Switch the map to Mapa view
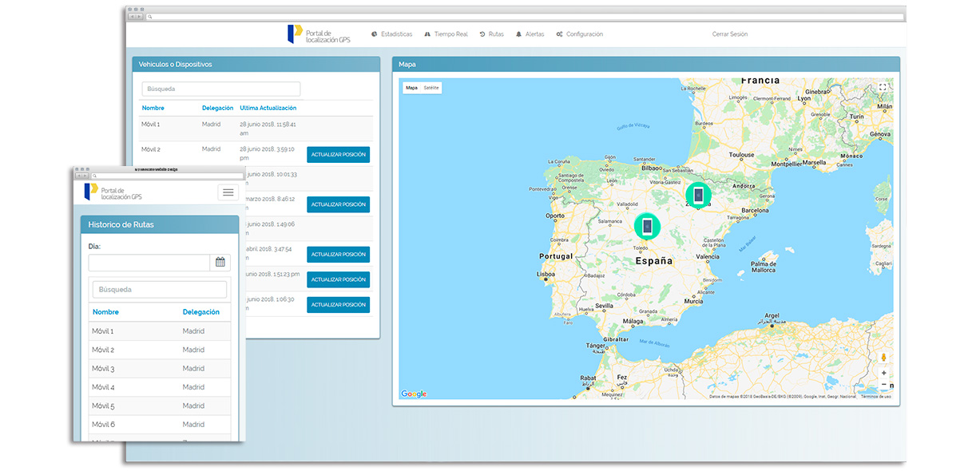The height and width of the screenshot is (471, 980). 411,88
